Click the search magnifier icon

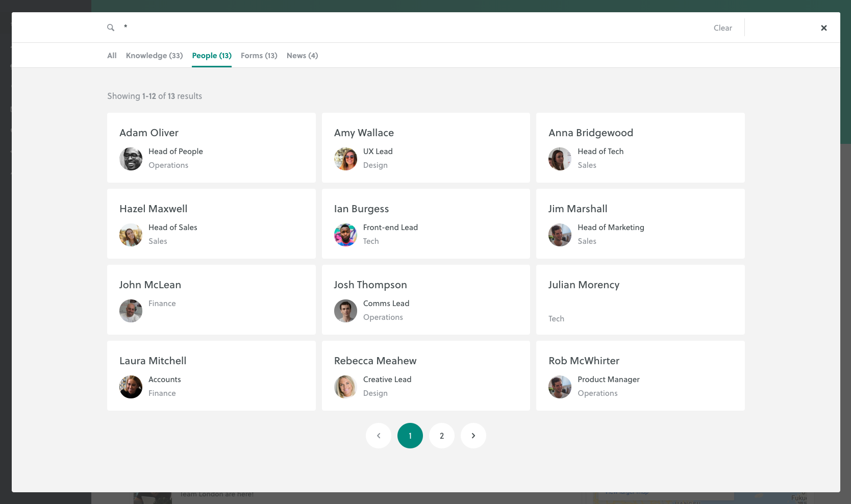(110, 28)
